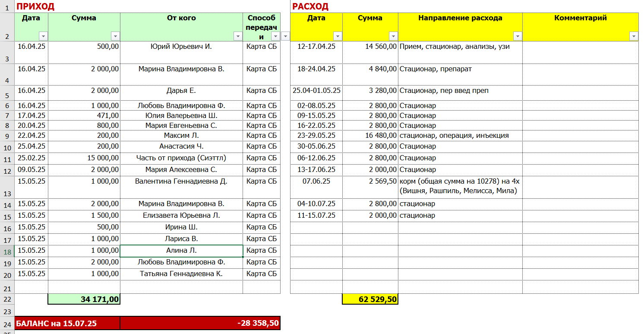Select the income amount 15 000,00
Screen dimensions: 644x334
click(84, 158)
